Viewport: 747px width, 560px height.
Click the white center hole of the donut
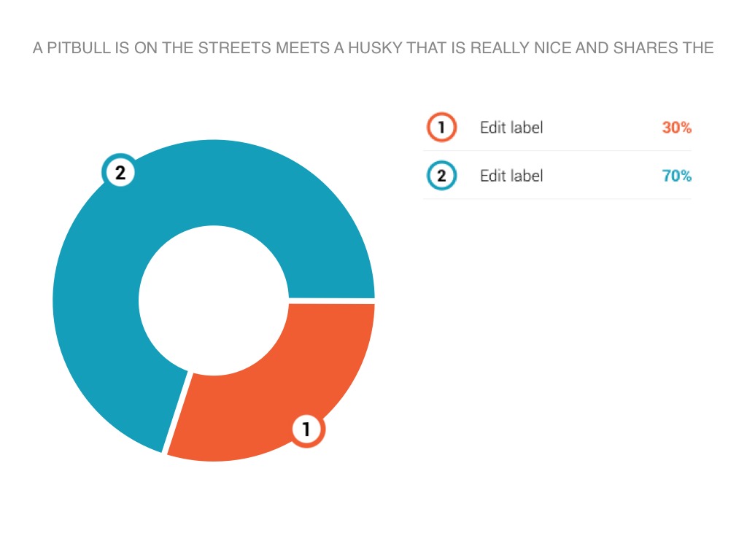coord(214,300)
